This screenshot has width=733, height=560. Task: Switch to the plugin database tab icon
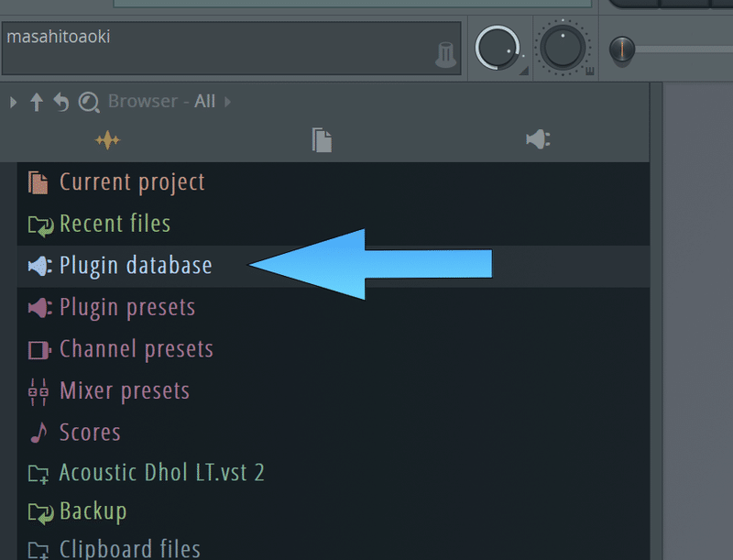click(x=538, y=139)
